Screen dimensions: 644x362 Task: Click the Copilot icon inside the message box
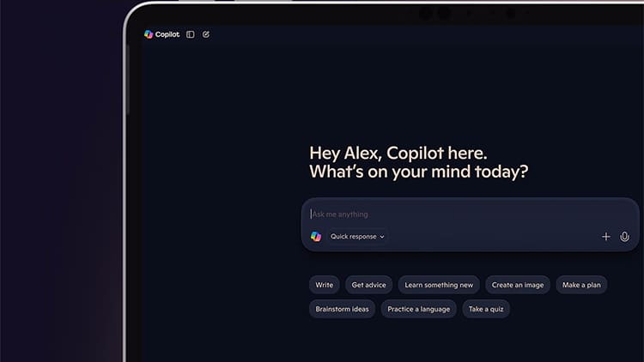tap(316, 237)
